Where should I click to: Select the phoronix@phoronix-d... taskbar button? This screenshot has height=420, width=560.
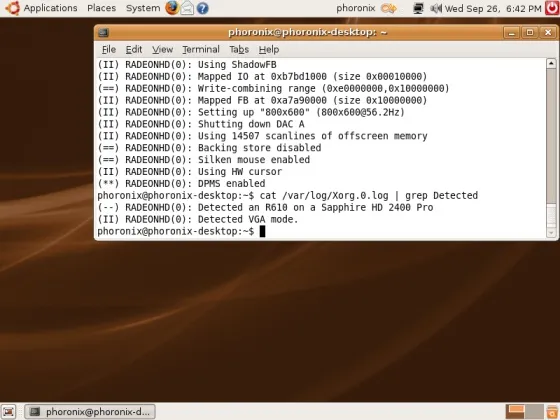[x=90, y=412]
